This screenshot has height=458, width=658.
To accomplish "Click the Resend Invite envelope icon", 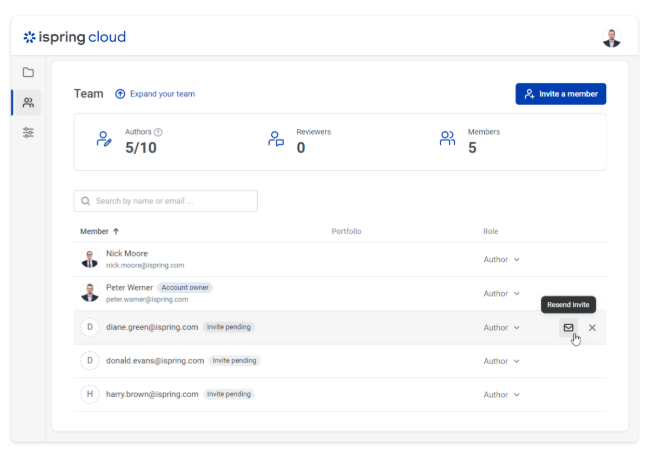I will [x=568, y=327].
